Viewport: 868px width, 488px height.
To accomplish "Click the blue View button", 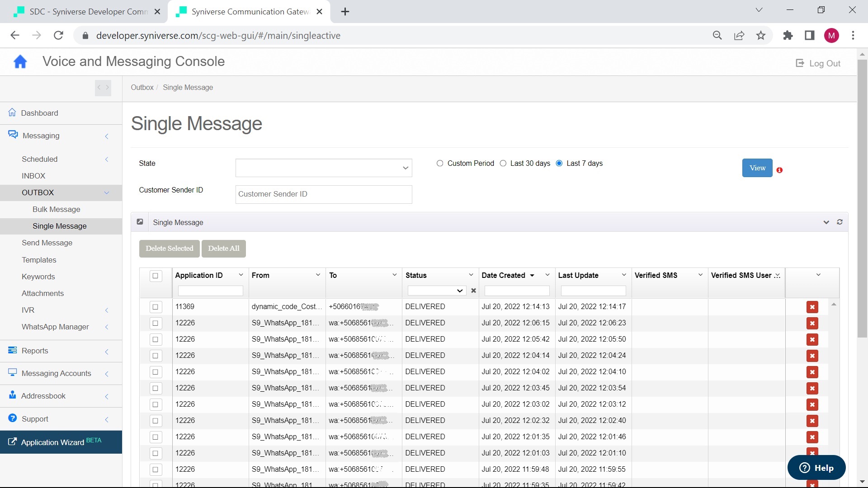I will 757,168.
